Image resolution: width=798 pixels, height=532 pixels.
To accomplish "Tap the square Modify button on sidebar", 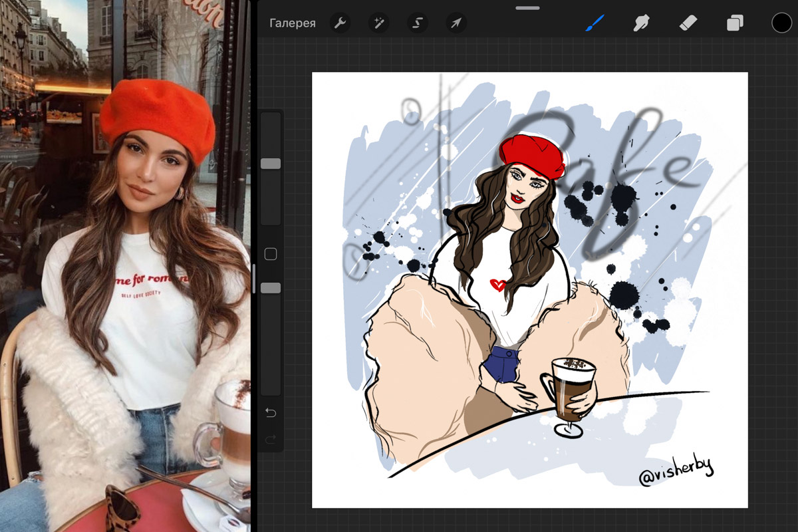I will (x=270, y=253).
